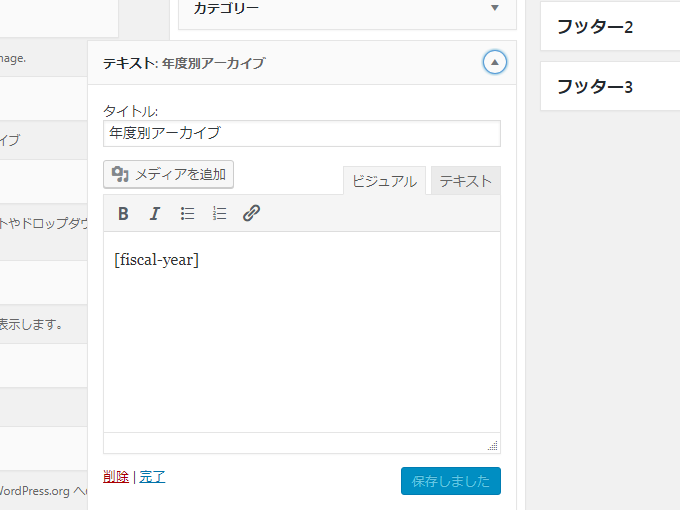Click the メディアを追加 button
This screenshot has width=680, height=510.
coord(168,175)
